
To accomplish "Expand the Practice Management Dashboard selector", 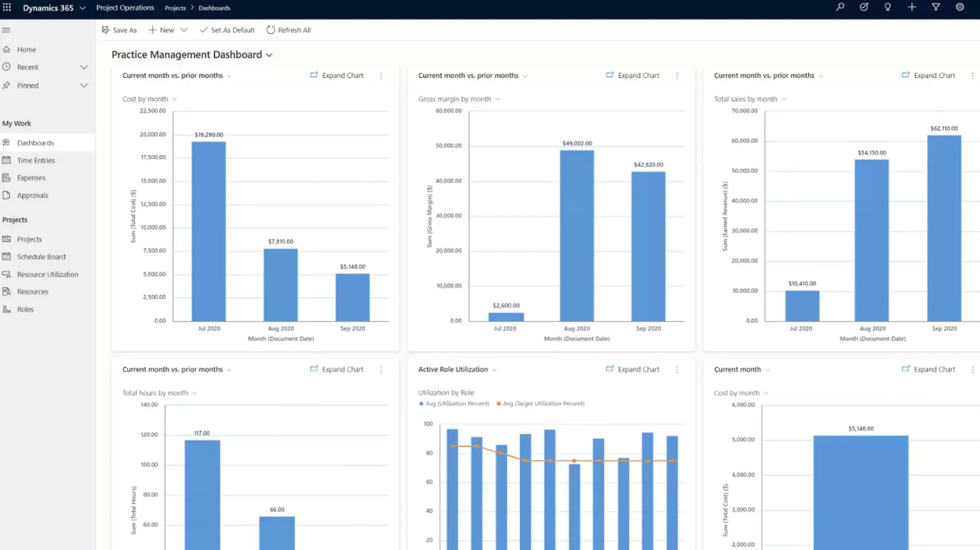I will [x=269, y=55].
